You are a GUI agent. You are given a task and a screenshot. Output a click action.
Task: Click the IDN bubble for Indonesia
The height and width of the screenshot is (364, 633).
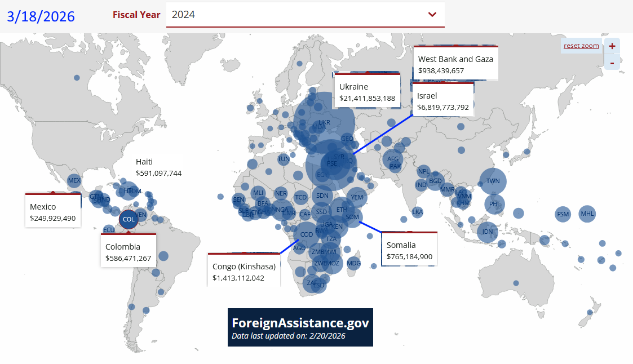click(488, 232)
